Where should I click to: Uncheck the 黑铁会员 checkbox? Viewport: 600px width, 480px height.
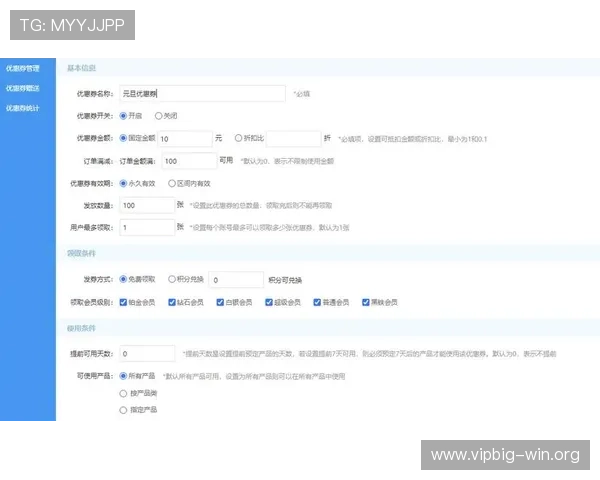366,302
